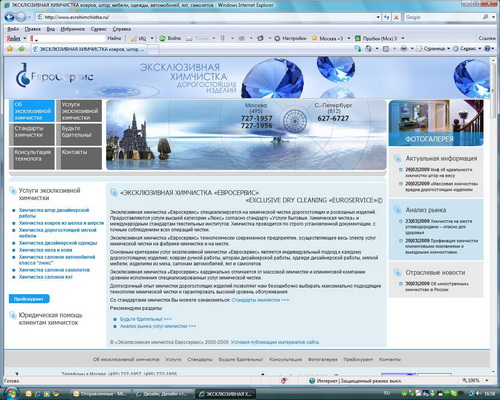
Task: Open the Контакты nav tile
Action: click(79, 158)
